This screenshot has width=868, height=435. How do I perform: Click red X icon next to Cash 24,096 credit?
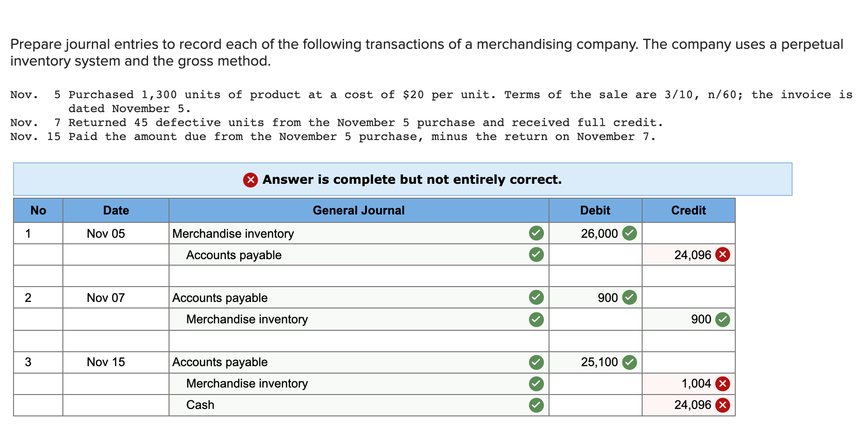click(723, 405)
